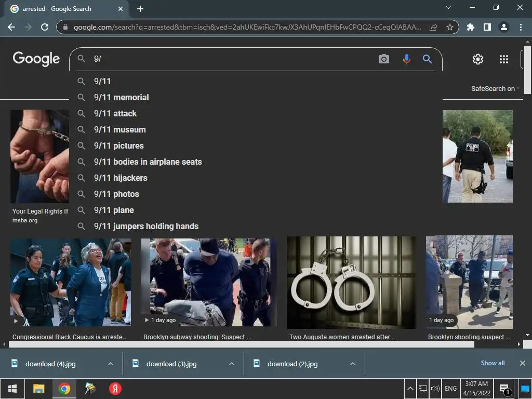This screenshot has height=399, width=532.
Task: Click the browser forward arrow
Action: [28, 27]
